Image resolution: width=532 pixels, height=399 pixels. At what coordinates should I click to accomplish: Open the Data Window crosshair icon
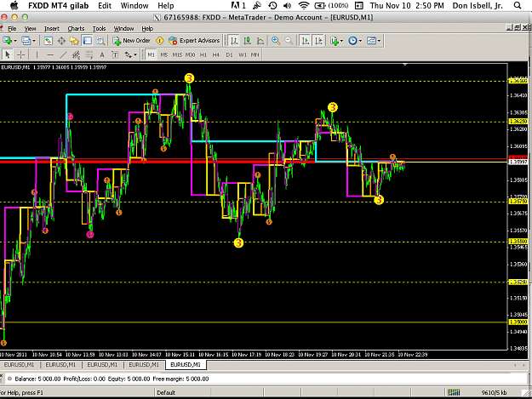(61, 41)
